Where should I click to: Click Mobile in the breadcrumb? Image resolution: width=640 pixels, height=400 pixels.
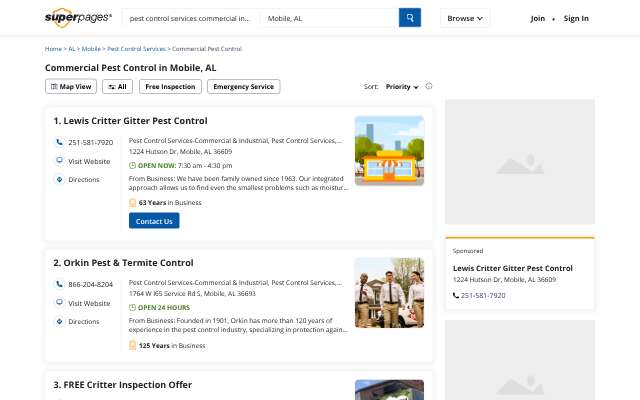(x=91, y=49)
